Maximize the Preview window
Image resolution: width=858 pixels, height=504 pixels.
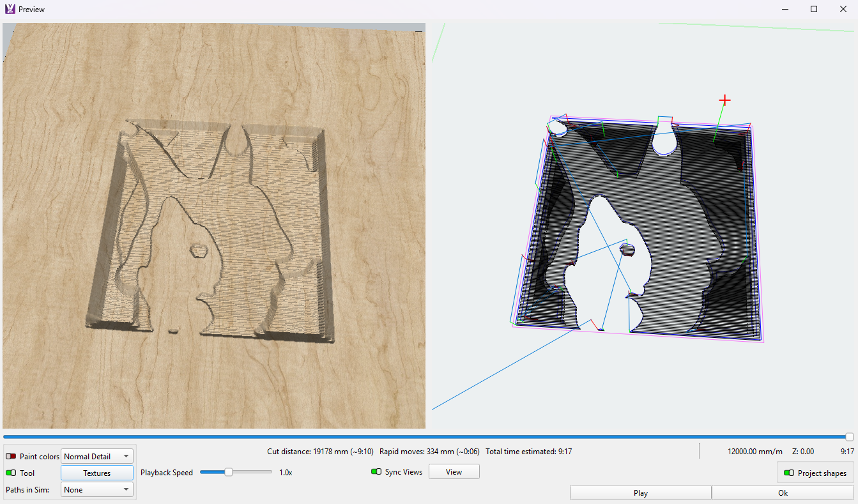[x=814, y=9]
